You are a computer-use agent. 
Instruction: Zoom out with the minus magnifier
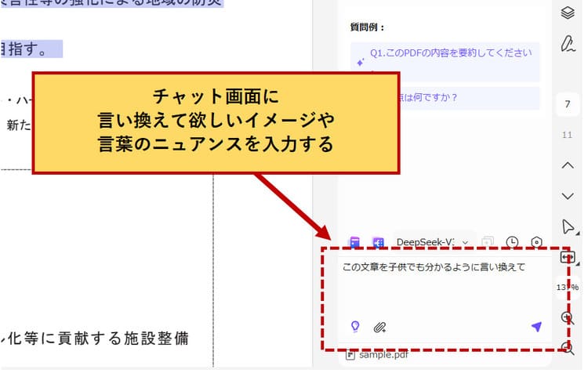(568, 348)
